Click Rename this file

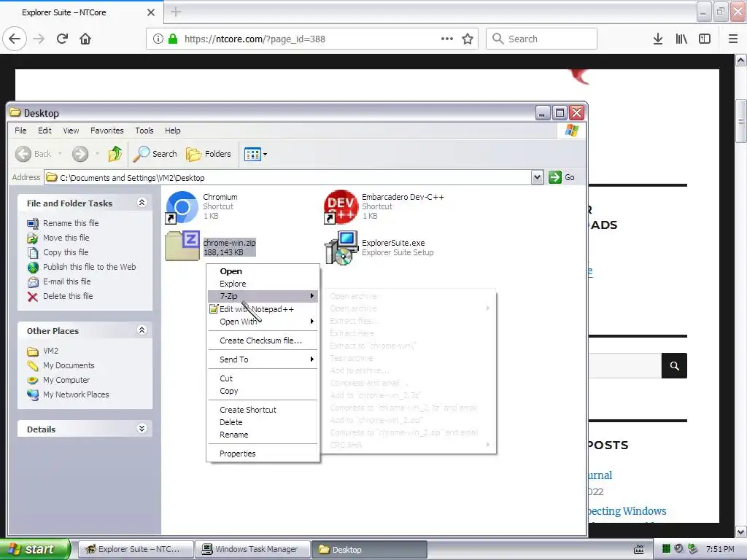tap(71, 223)
